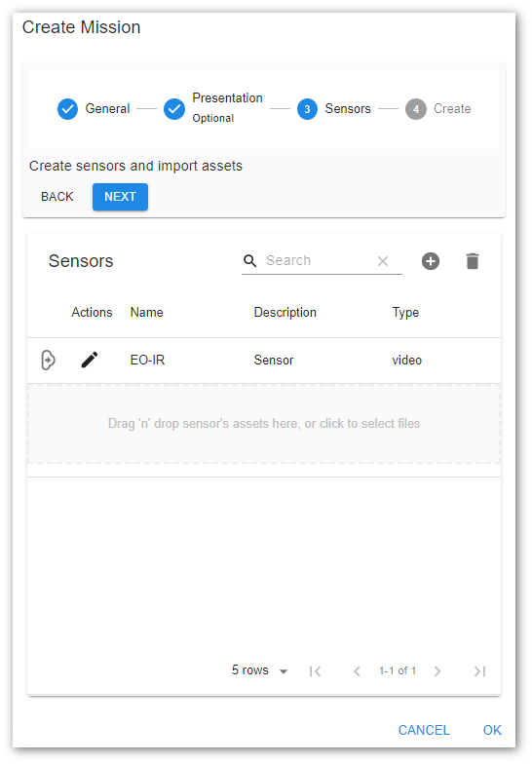This screenshot has height=764, width=532.
Task: Click the Actions column header
Action: point(92,312)
